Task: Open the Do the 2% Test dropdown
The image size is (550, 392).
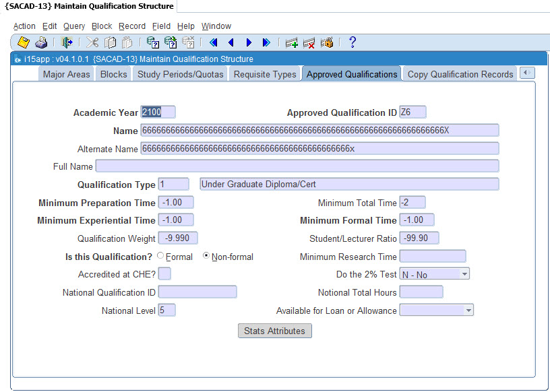Action: point(464,274)
